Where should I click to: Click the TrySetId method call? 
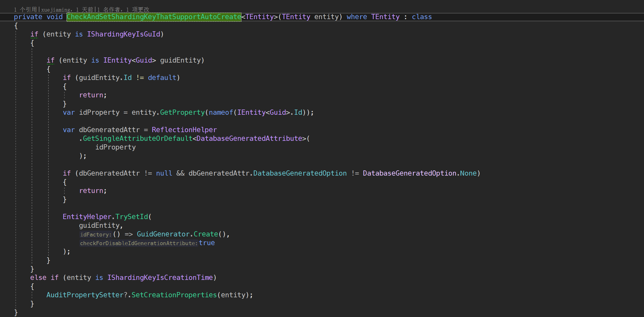[x=132, y=217]
